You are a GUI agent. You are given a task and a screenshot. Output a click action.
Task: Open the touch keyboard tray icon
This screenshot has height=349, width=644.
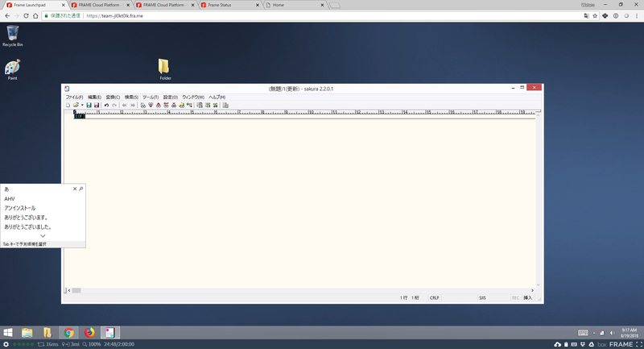583,333
